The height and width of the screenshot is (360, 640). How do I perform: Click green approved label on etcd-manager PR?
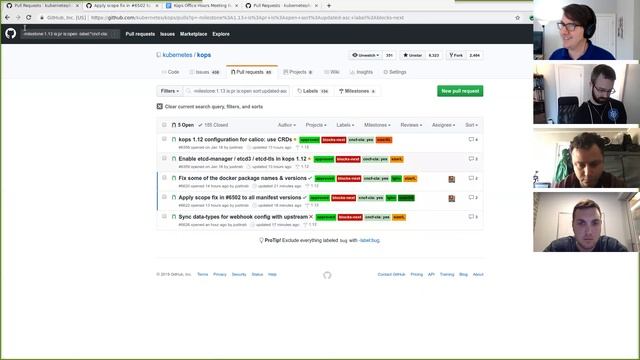click(x=324, y=159)
